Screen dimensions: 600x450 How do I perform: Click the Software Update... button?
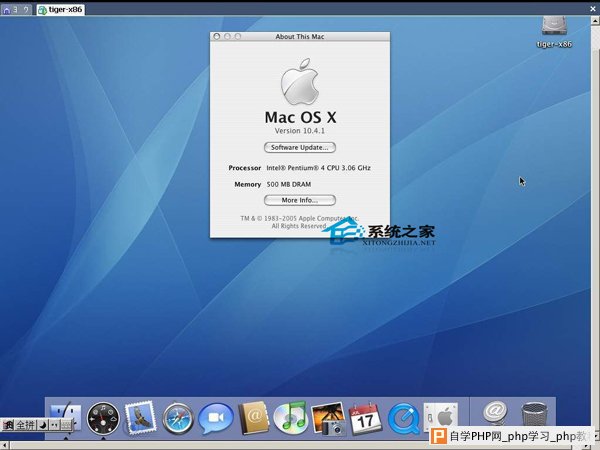(300, 147)
